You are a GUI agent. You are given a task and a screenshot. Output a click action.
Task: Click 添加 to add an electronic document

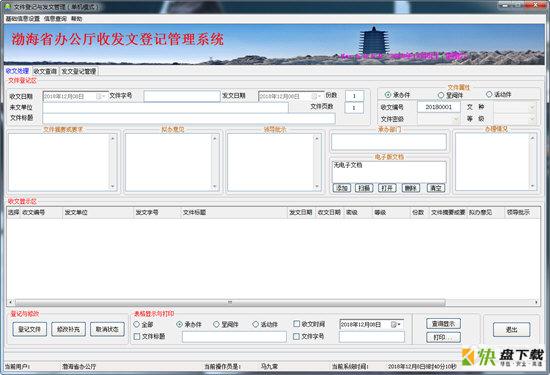point(342,188)
